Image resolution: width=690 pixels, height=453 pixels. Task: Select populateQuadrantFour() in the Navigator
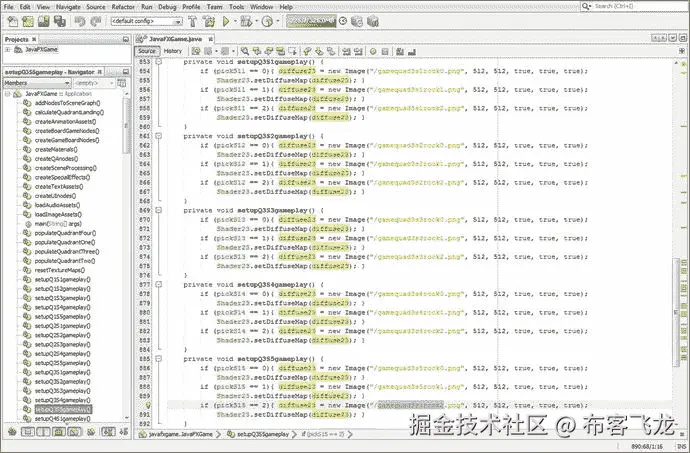pos(66,233)
